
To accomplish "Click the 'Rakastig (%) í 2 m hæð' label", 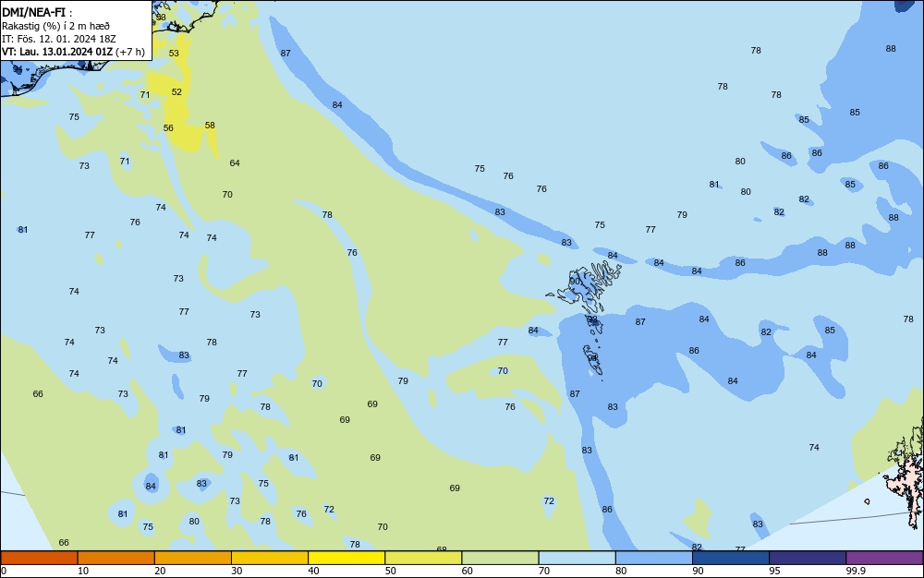I will (x=55, y=26).
